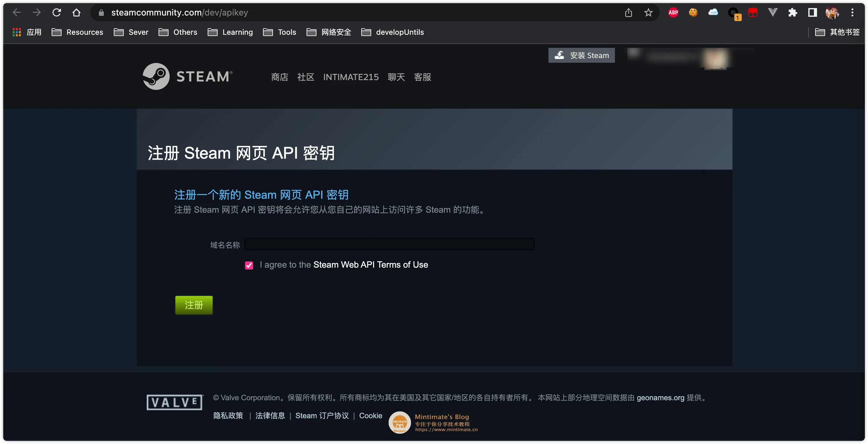
Task: Open the AdBlock Plus extension icon
Action: 673,12
